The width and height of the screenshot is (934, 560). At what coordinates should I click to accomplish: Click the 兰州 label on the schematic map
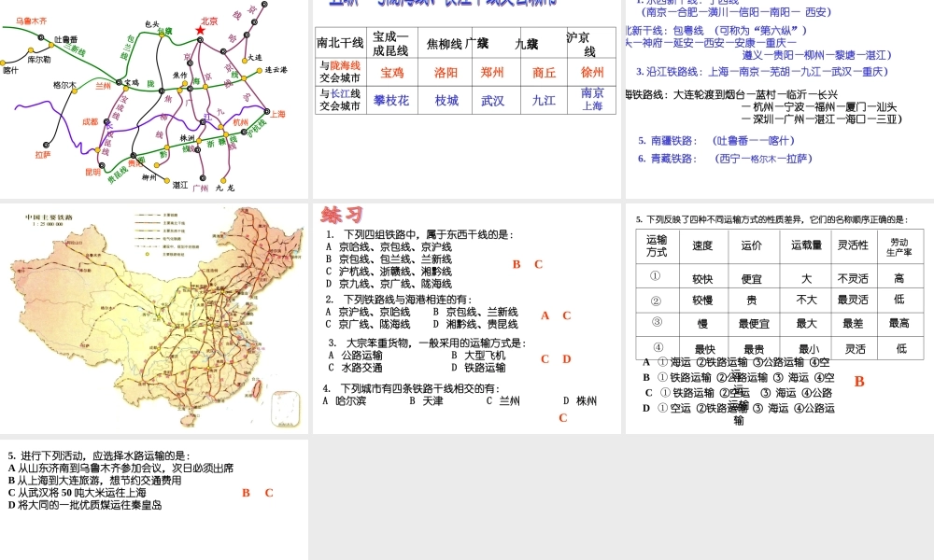[x=103, y=86]
